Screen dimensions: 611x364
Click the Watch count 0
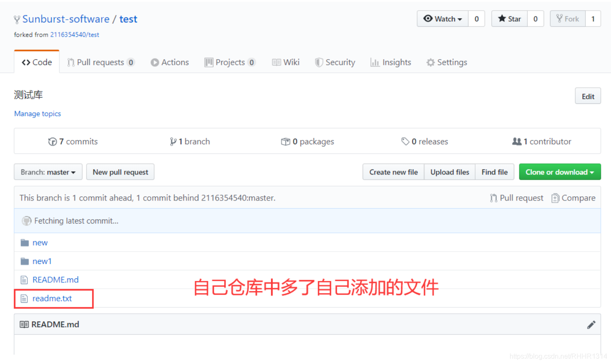click(x=476, y=19)
